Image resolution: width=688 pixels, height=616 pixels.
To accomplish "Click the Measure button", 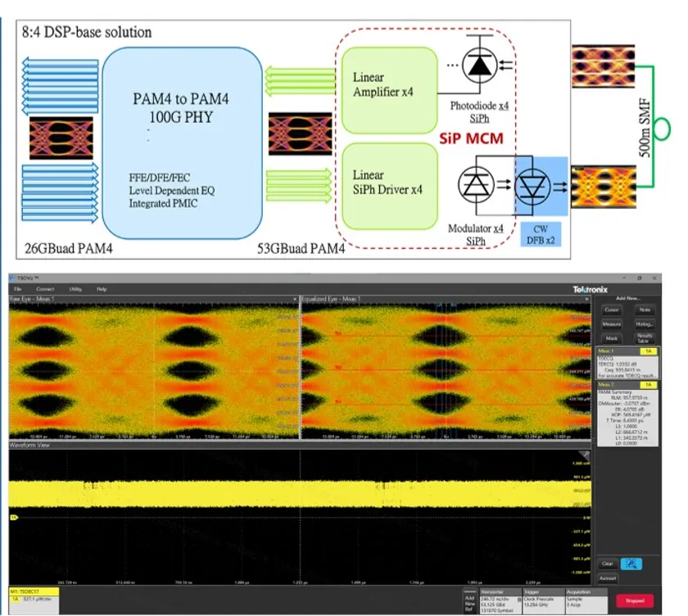I will (x=611, y=324).
